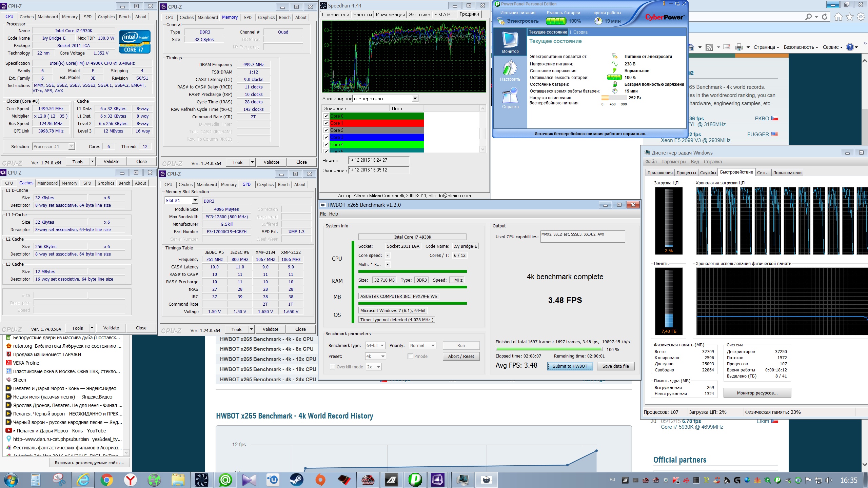This screenshot has width=868, height=488.
Task: Click Validate in CPU-Z Caches window
Action: coord(111,328)
